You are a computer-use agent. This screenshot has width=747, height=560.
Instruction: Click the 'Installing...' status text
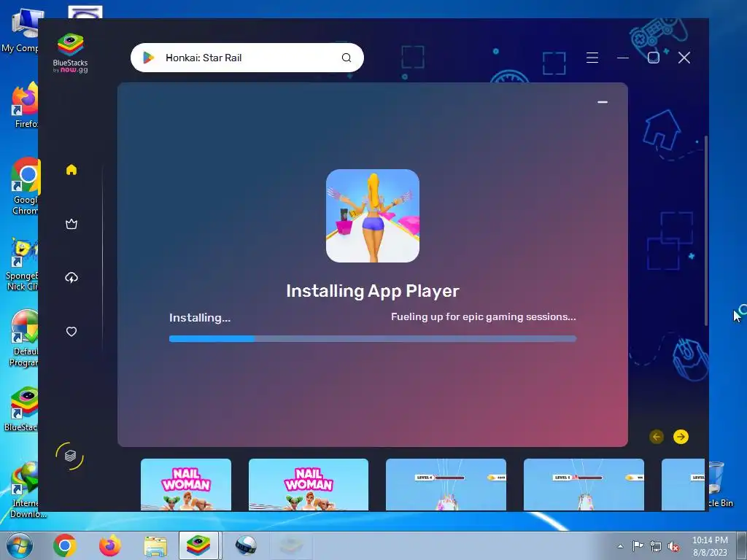coord(200,318)
